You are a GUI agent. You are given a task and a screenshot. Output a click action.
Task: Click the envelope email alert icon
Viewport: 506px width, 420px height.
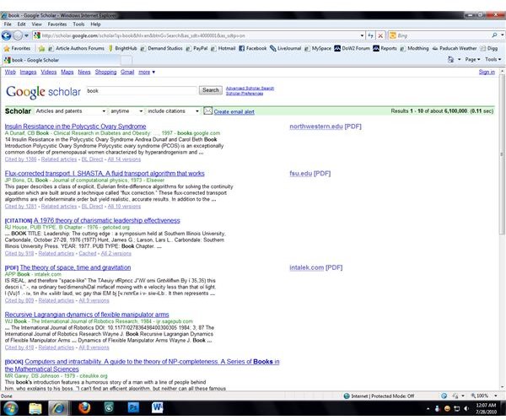point(207,111)
